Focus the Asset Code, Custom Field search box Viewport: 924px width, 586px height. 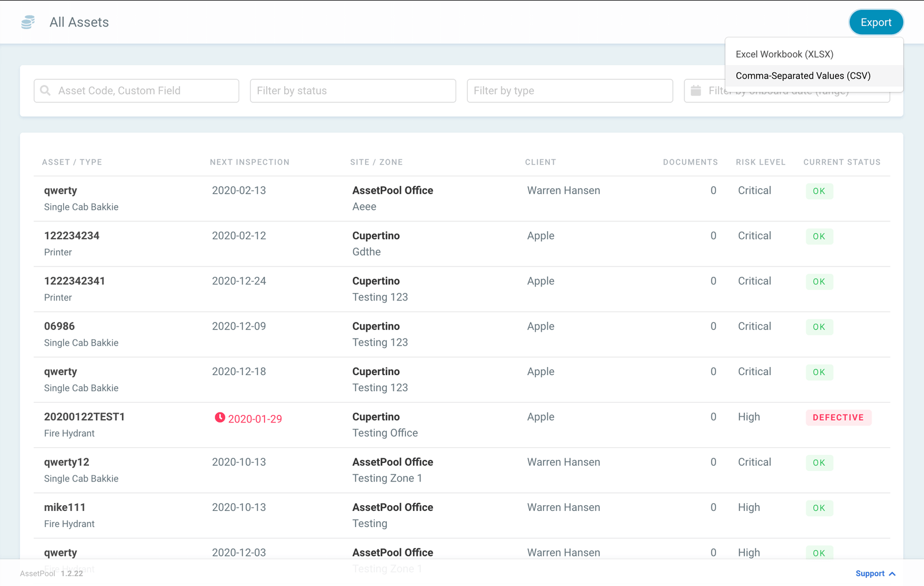136,91
